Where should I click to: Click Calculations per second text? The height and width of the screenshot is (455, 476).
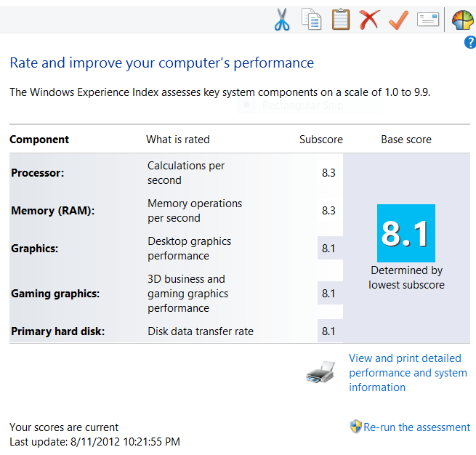(x=186, y=173)
